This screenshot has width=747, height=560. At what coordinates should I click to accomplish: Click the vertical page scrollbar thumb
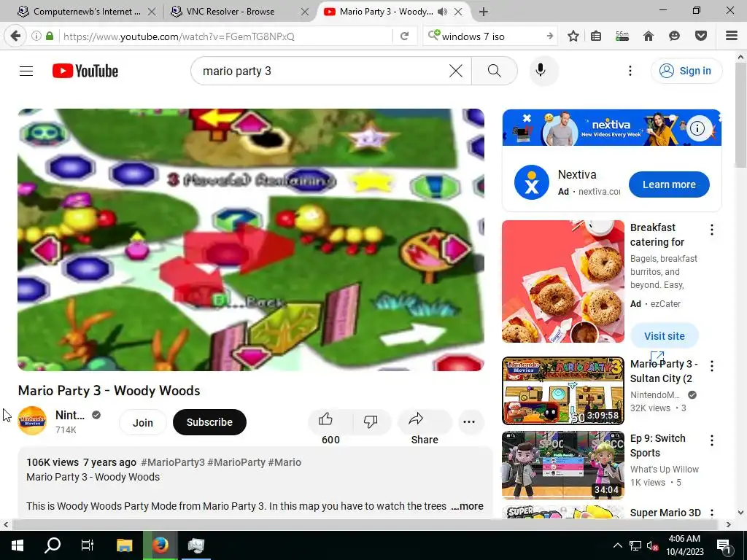coord(740,114)
